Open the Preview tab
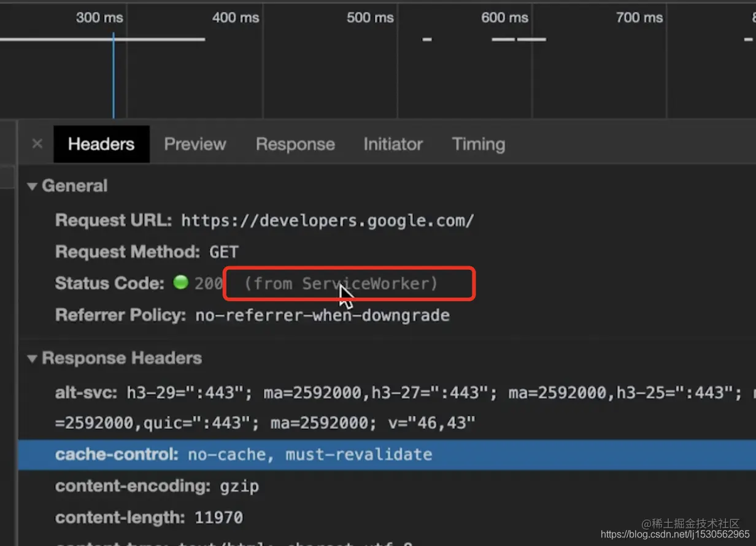 coord(195,144)
